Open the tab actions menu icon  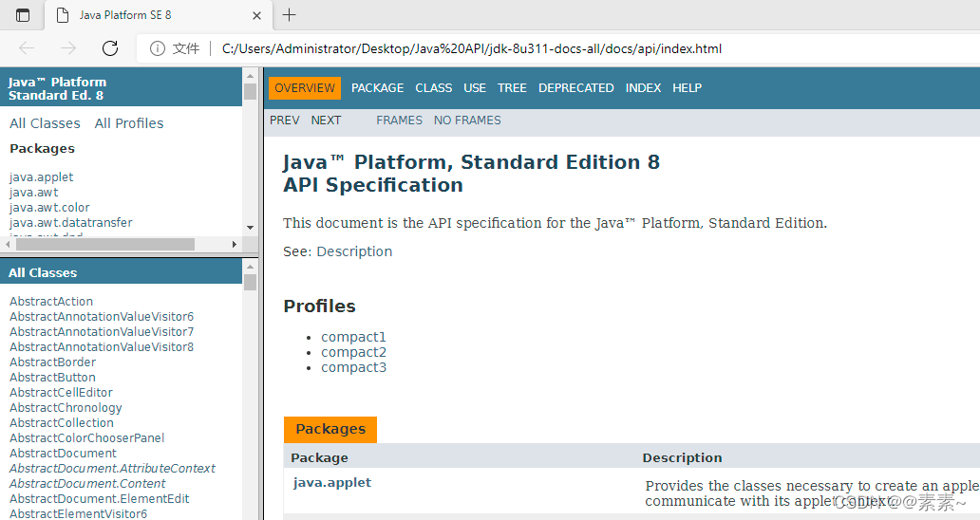coord(23,15)
